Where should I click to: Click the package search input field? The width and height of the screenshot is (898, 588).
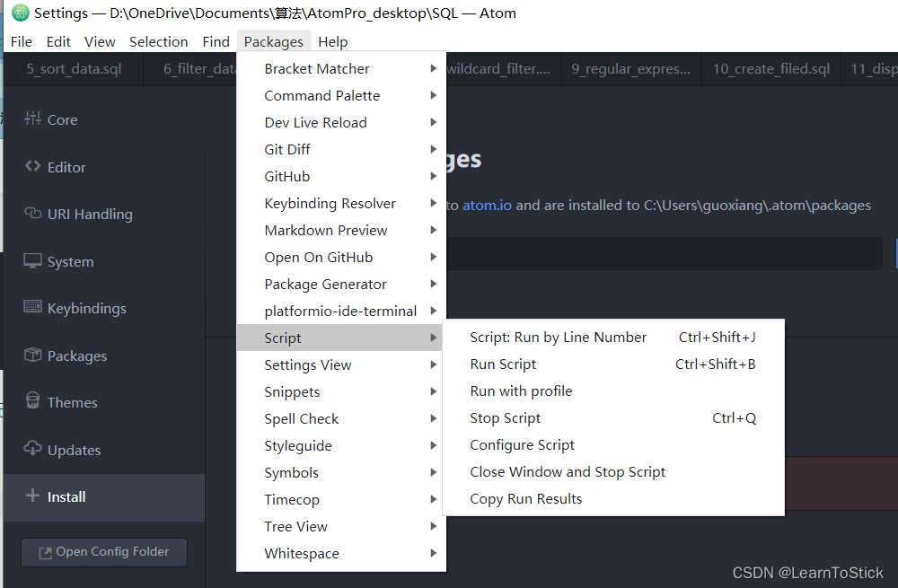pyautogui.click(x=664, y=254)
